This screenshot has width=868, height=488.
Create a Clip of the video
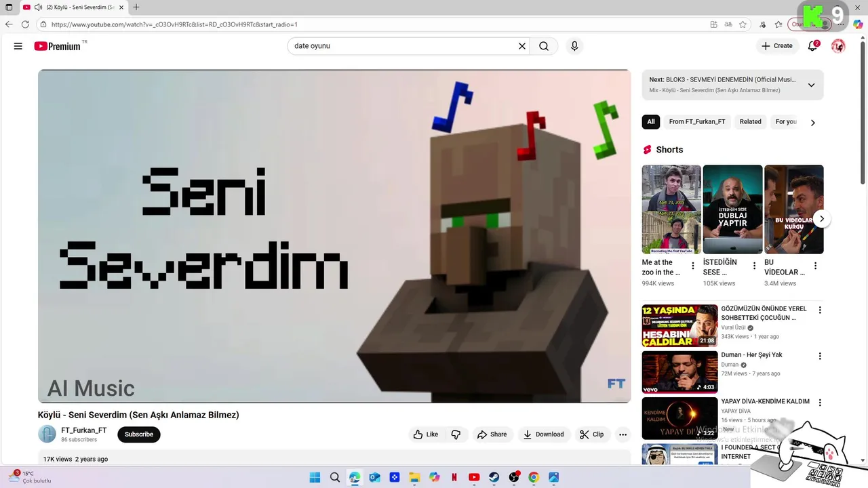(591, 434)
